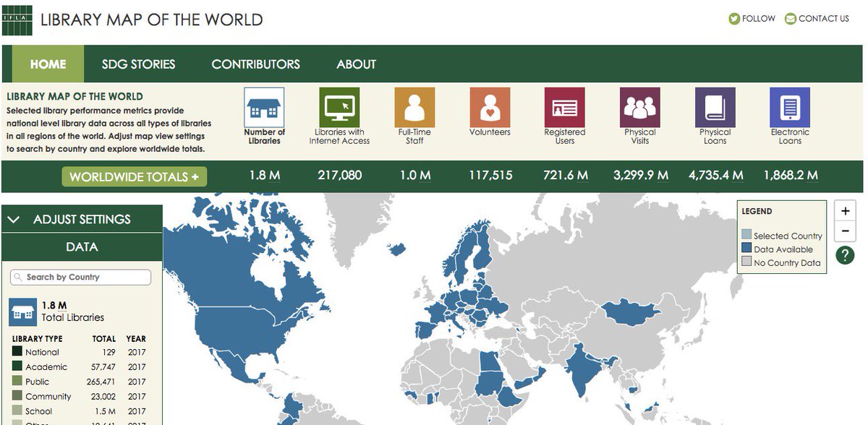Click the IFLA logo
This screenshot has height=425, width=868.
click(17, 20)
